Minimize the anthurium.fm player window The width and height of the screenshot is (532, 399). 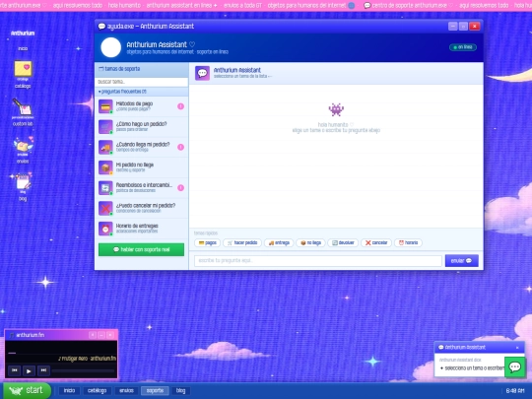101,335
